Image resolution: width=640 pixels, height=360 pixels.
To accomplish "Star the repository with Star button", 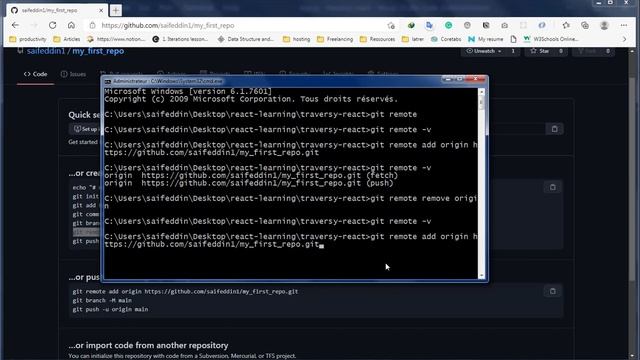I will pos(540,51).
